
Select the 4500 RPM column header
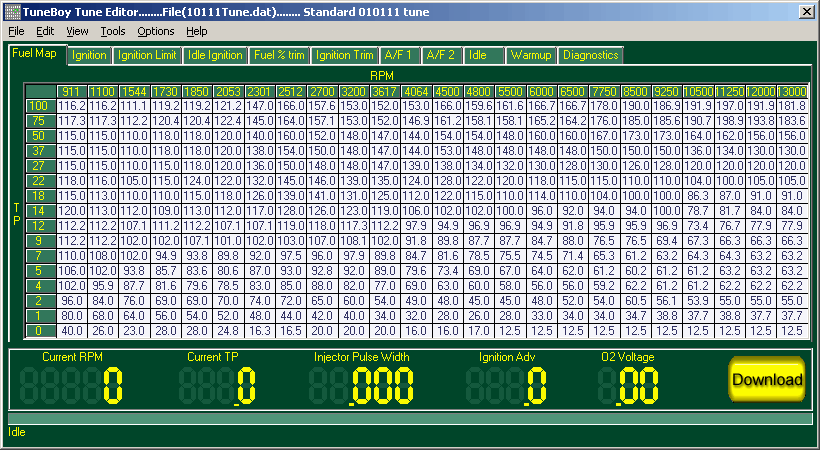point(448,92)
